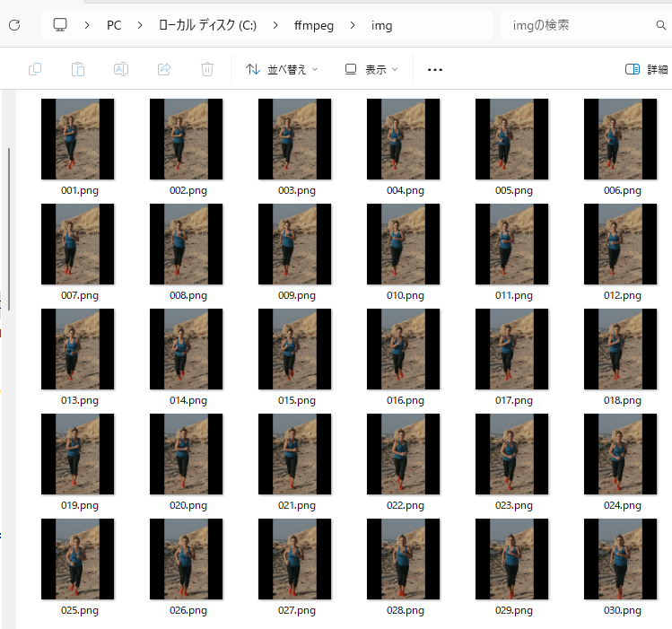672x629 pixels.
Task: Navigate to ローカル ディスク (C:) breadcrumb
Action: click(207, 25)
